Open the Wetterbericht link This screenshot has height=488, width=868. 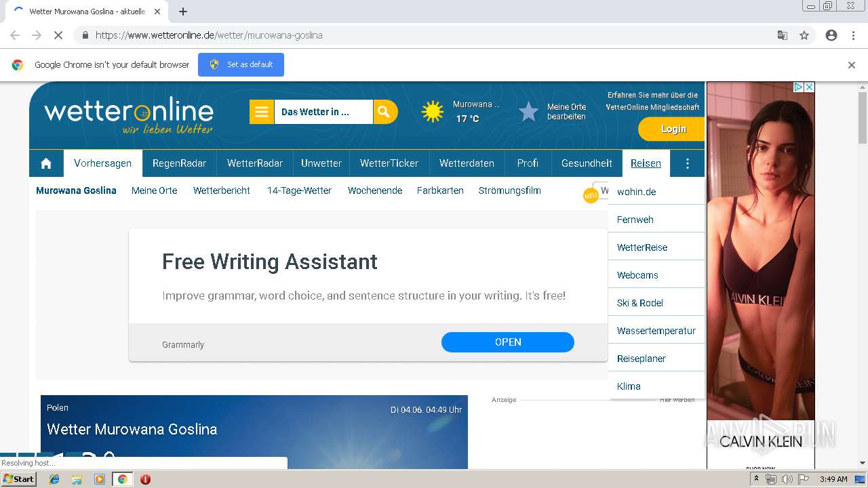[x=222, y=190]
